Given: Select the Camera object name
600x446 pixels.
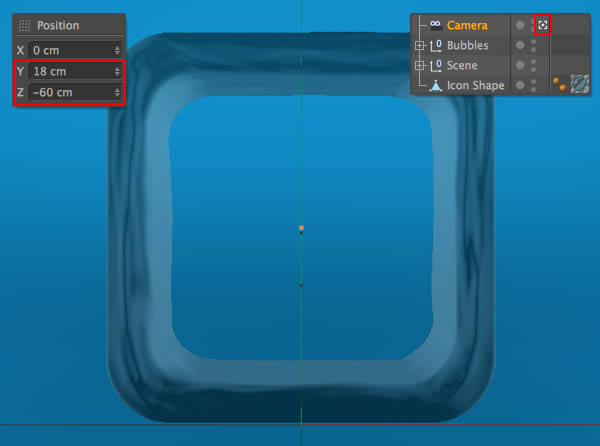Looking at the screenshot, I should [x=467, y=26].
